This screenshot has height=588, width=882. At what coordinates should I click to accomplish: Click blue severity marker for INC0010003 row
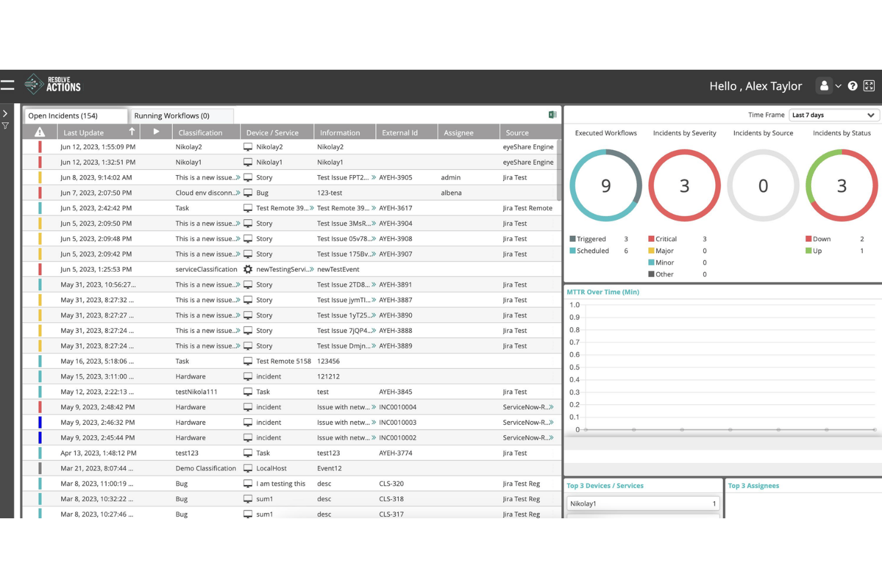pyautogui.click(x=40, y=422)
